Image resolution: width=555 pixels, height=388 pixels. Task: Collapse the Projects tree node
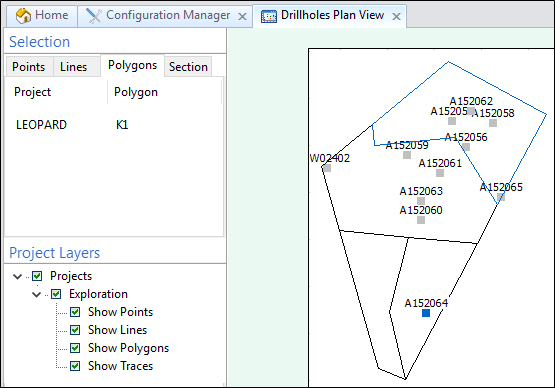(17, 276)
